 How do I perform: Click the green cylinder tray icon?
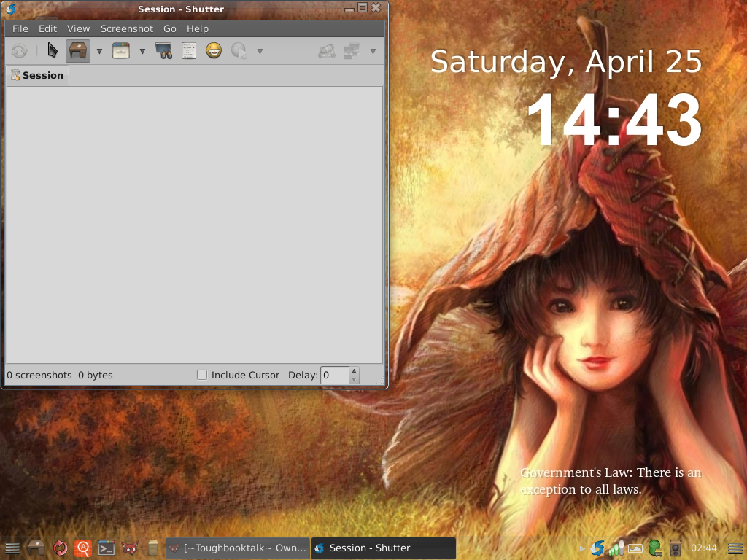(x=655, y=548)
